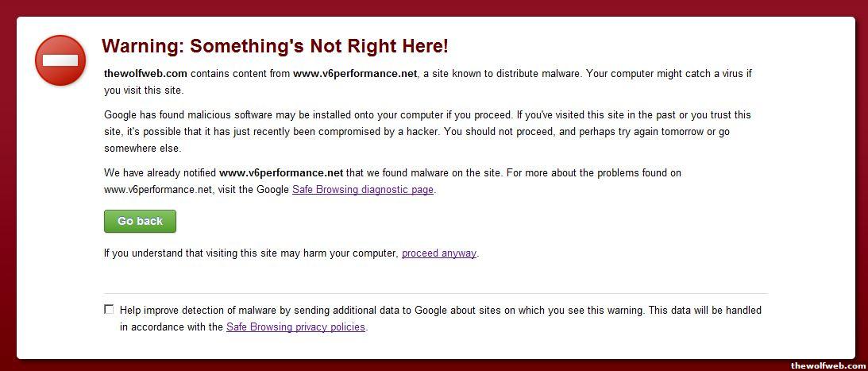This screenshot has width=868, height=371.
Task: Open the Safe Browsing diagnostic page link
Action: [363, 190]
